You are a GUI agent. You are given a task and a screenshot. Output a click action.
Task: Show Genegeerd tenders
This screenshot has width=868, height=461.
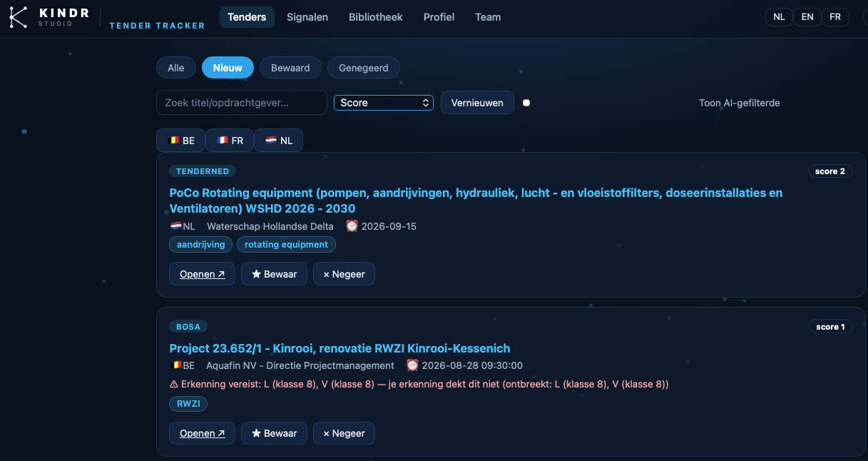point(364,68)
